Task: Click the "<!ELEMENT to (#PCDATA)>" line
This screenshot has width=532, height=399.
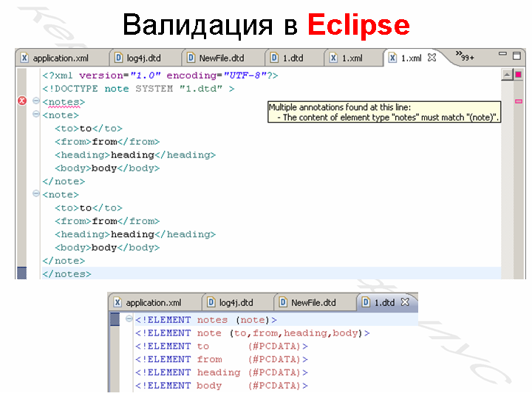Action: [222, 346]
